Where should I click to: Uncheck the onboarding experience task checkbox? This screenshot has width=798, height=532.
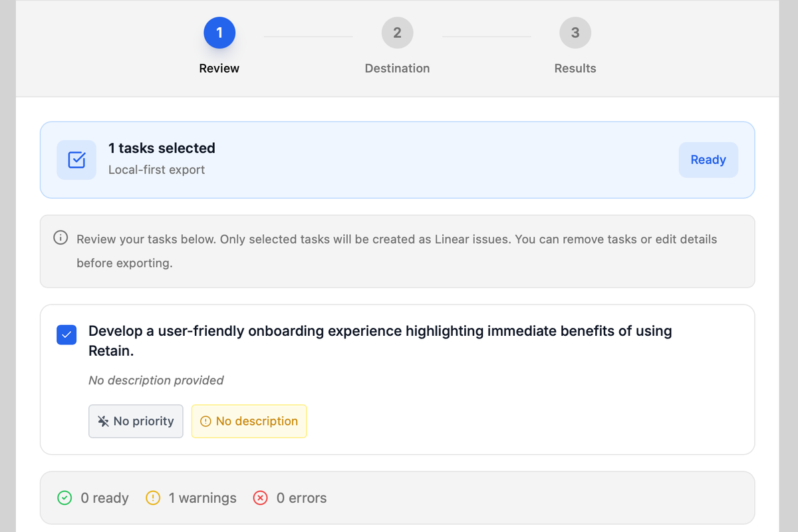[66, 335]
